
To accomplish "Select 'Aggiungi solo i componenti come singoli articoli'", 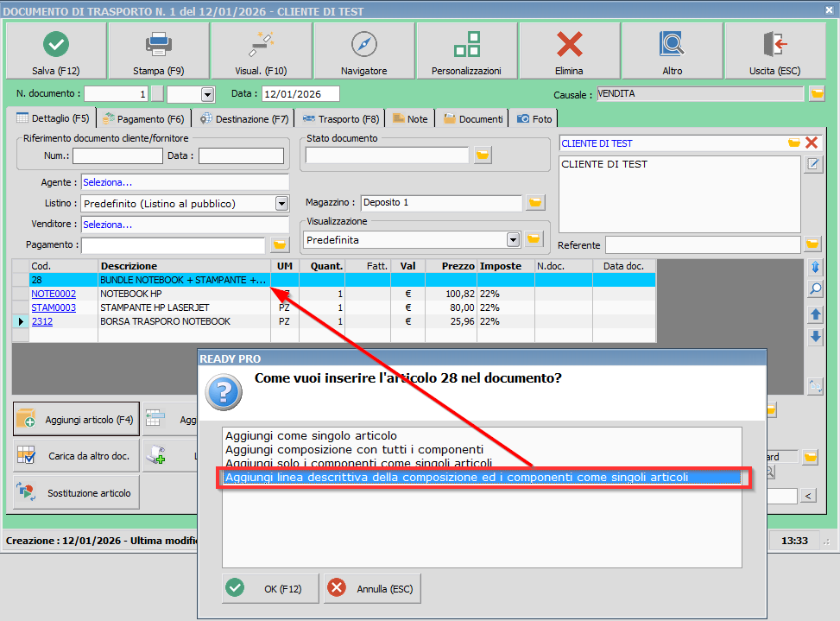I will click(x=358, y=463).
